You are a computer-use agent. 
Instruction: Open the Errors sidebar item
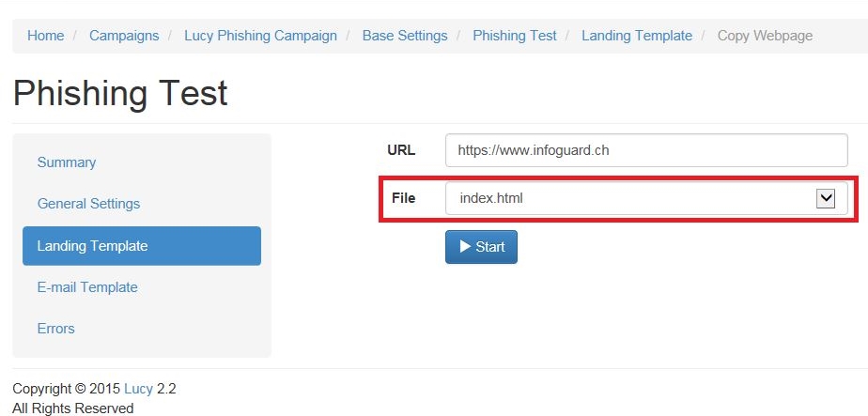click(x=56, y=328)
